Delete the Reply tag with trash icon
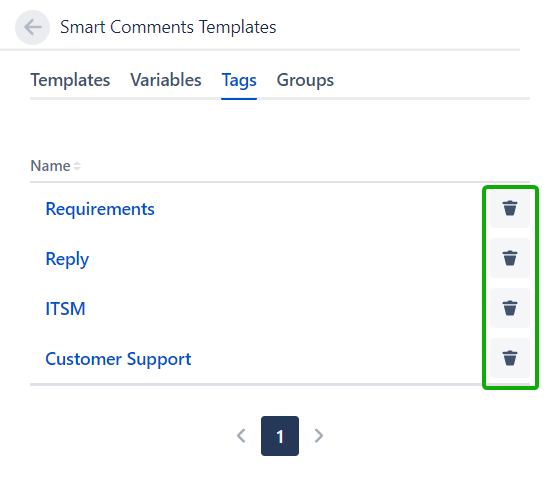 click(x=510, y=258)
